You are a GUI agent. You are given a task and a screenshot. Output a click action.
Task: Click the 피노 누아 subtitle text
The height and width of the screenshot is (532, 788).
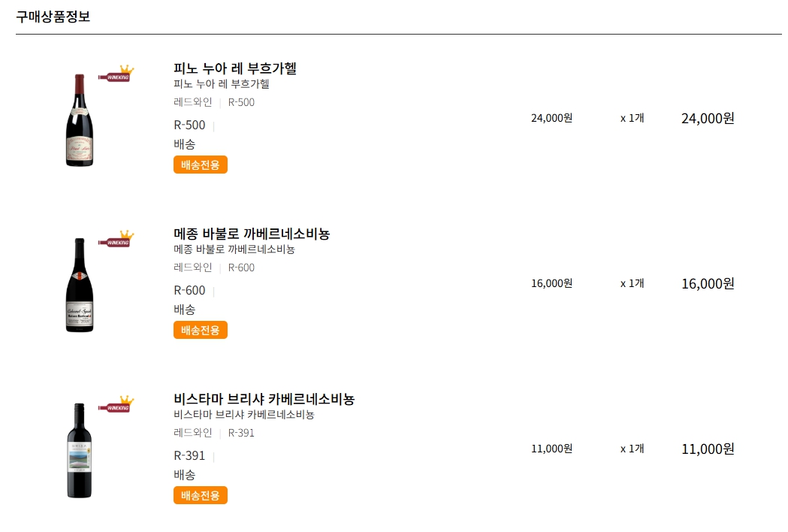(x=222, y=84)
